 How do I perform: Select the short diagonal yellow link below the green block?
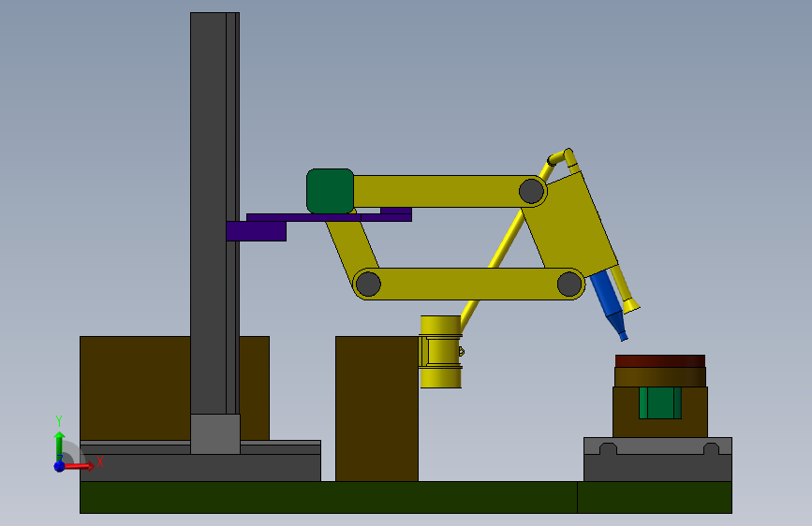[x=353, y=243]
